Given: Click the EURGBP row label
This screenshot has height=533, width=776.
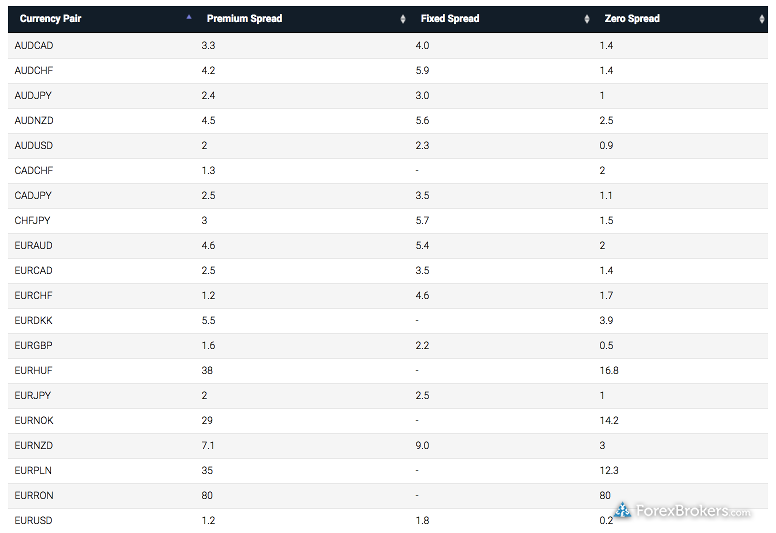Looking at the screenshot, I should click(x=33, y=345).
